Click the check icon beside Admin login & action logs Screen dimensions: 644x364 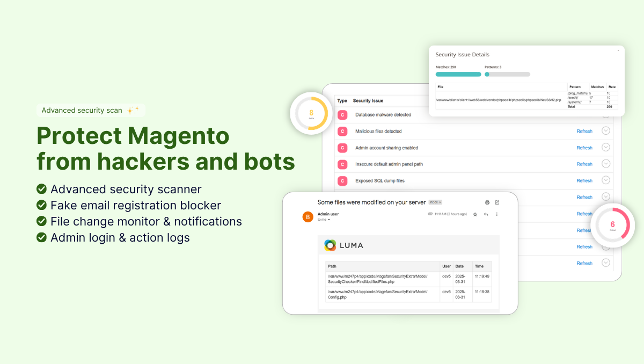41,237
